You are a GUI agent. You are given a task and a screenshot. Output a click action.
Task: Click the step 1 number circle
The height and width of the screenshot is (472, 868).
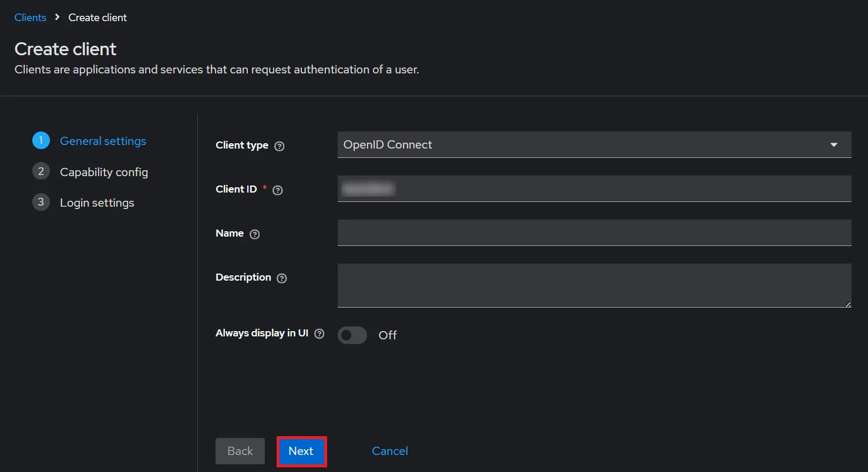tap(41, 140)
